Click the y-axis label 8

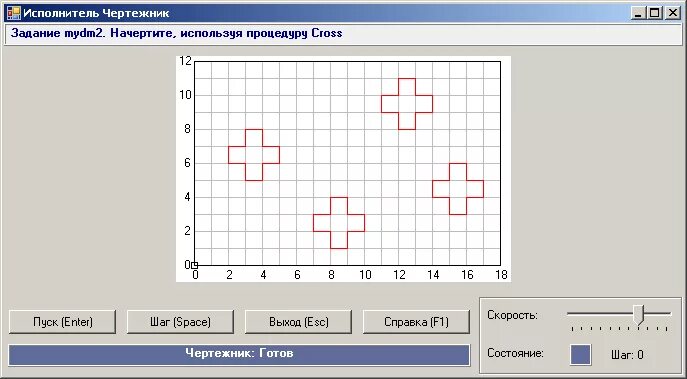click(188, 129)
